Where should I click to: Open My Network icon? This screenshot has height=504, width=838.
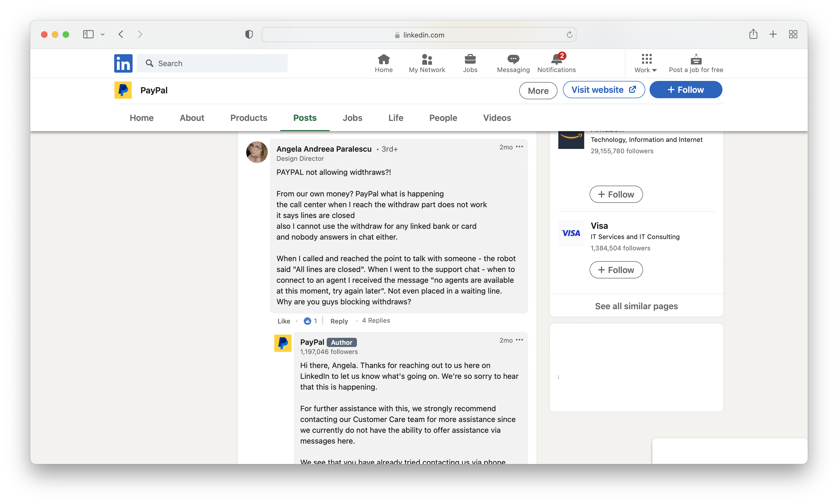tap(427, 63)
